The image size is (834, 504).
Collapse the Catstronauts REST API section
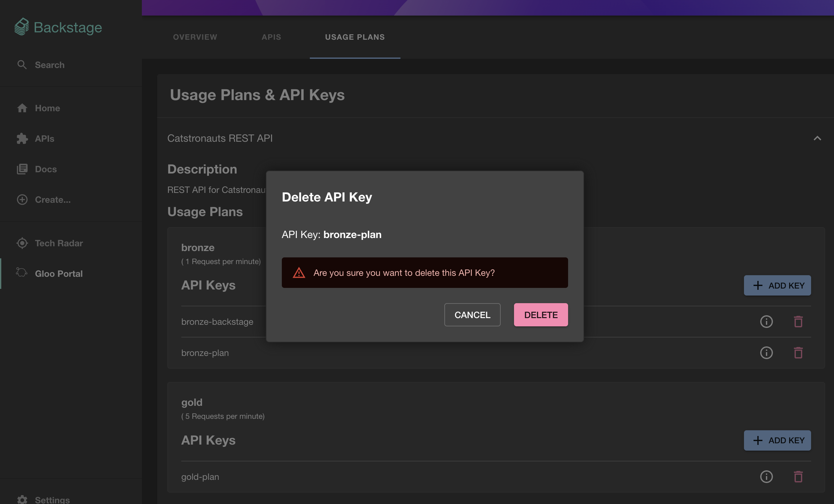(817, 138)
